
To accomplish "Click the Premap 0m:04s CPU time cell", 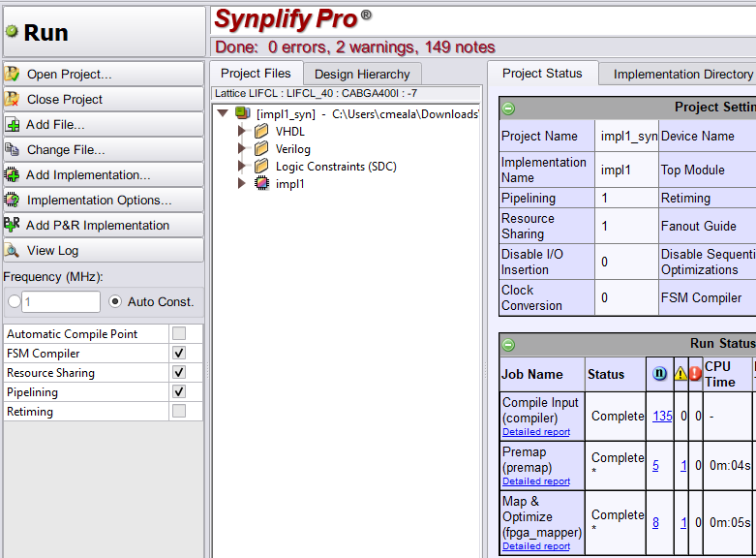I will point(727,465).
